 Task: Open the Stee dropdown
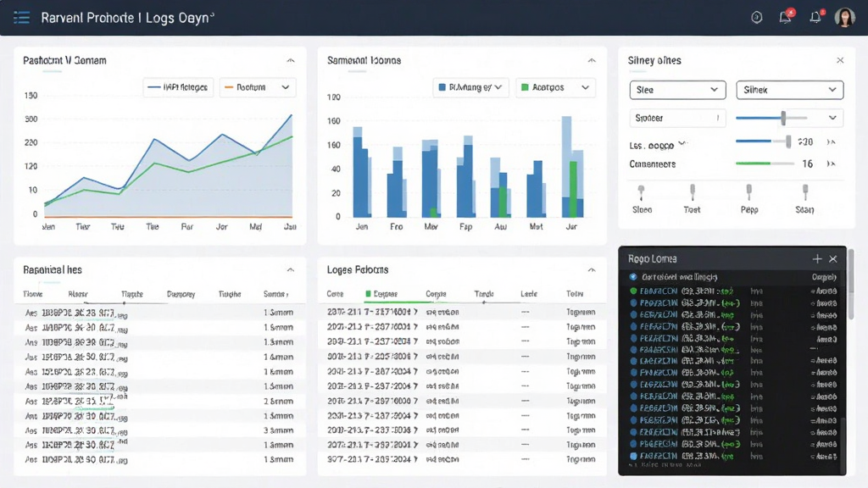(677, 90)
